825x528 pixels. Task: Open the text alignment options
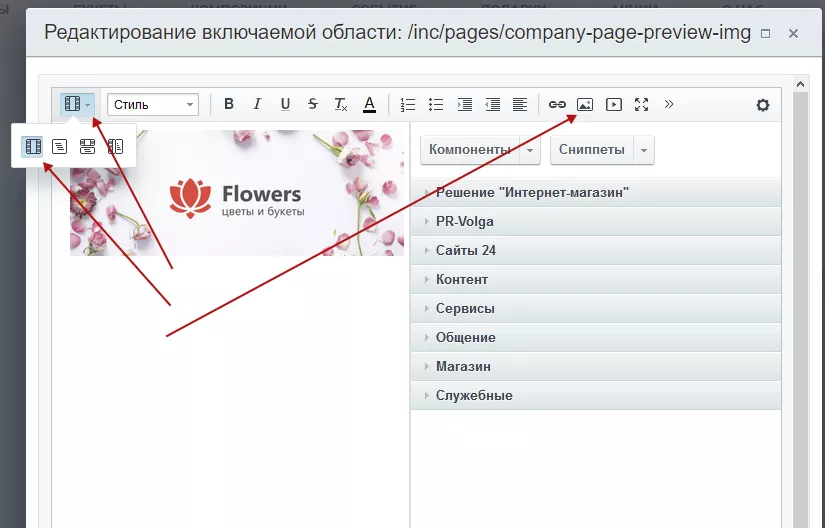[520, 104]
